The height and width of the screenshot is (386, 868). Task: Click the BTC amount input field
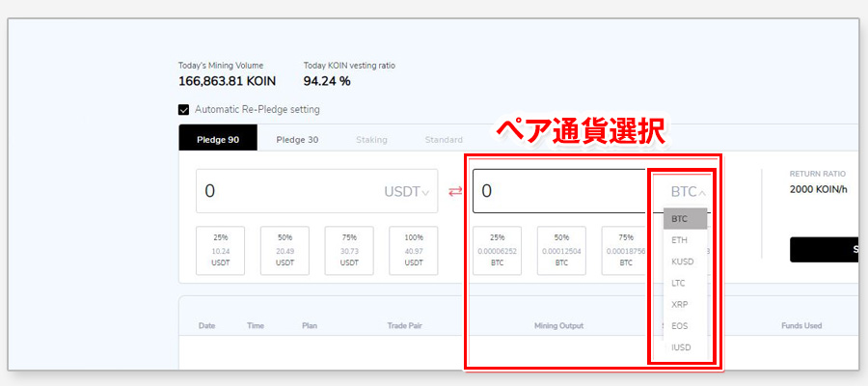(559, 191)
